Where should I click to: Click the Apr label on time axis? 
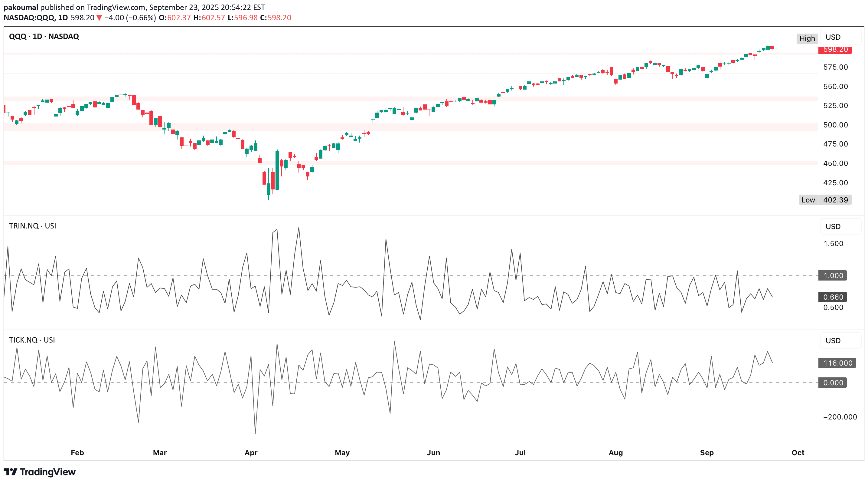click(251, 453)
